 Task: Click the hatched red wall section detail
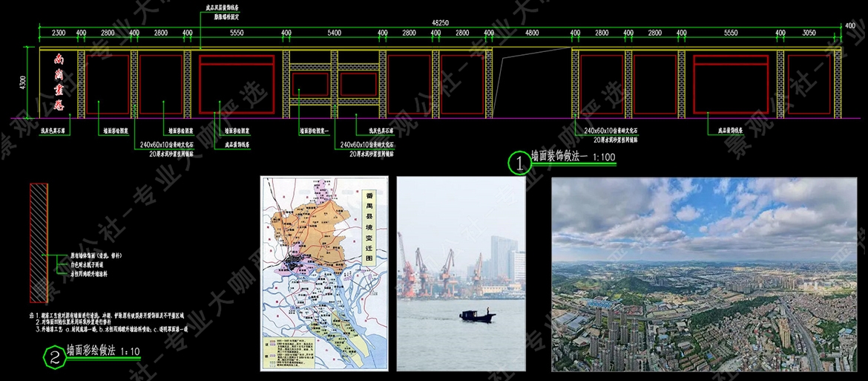38,243
